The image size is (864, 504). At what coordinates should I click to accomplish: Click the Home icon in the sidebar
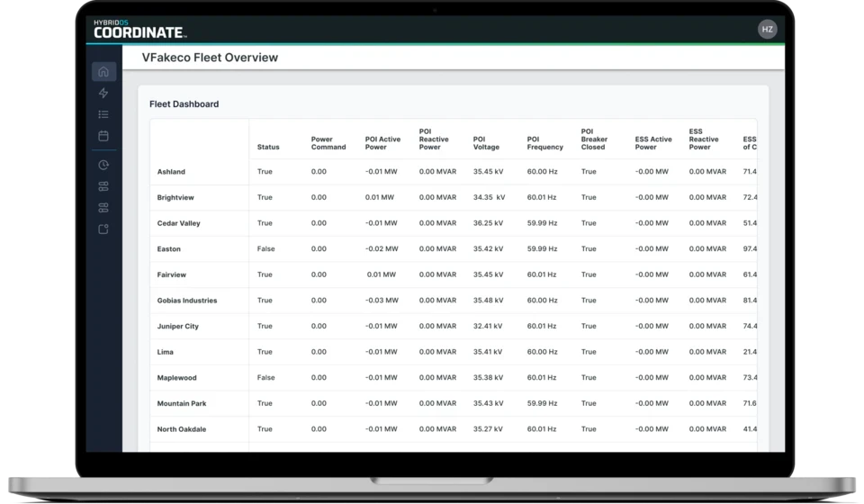click(103, 72)
